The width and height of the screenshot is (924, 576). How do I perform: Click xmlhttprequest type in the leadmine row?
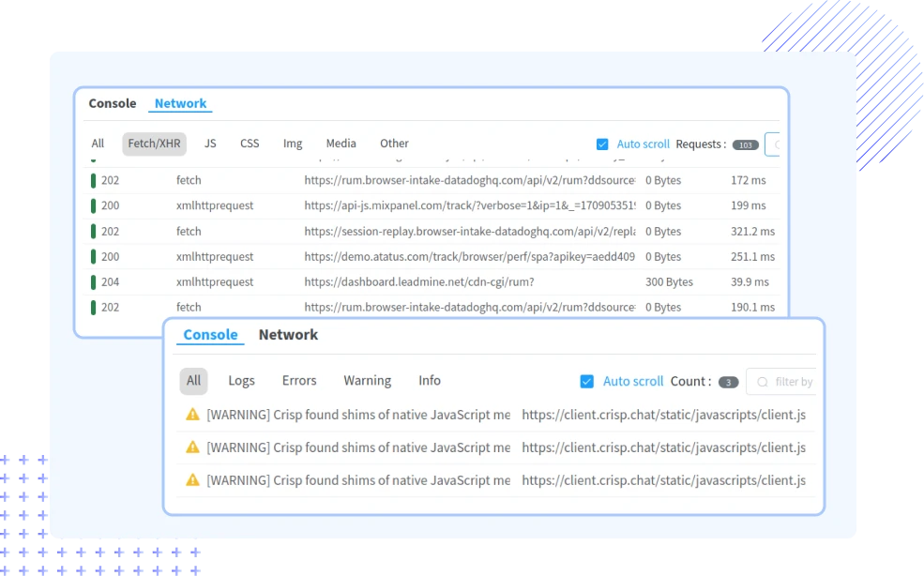click(215, 282)
